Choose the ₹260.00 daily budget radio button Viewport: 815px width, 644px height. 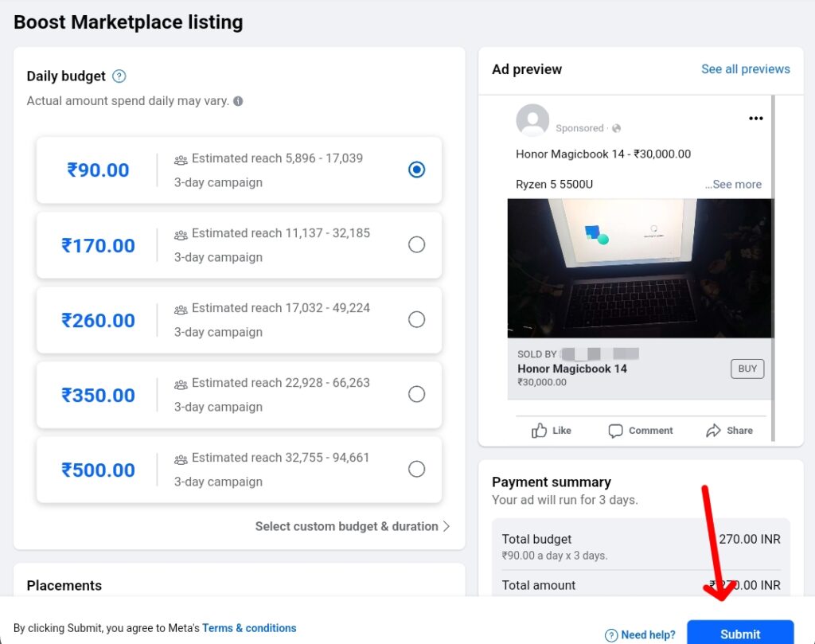pos(416,319)
